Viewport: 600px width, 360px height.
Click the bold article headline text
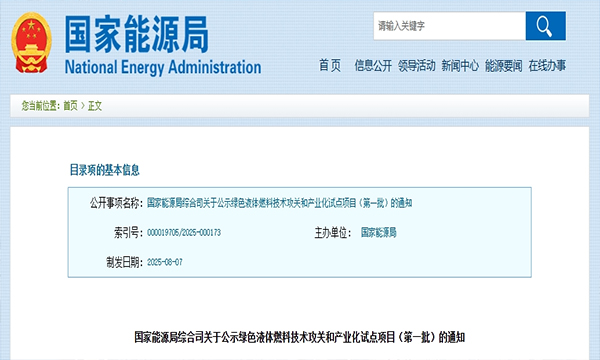300,337
